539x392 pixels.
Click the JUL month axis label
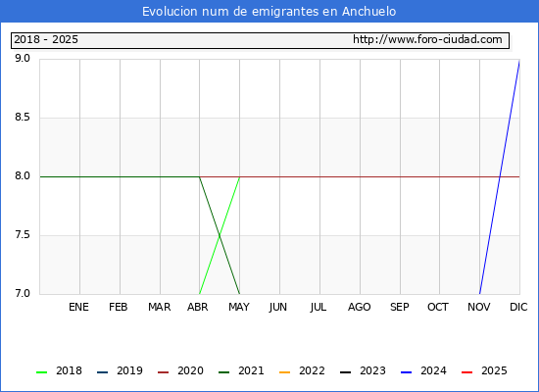(318, 307)
